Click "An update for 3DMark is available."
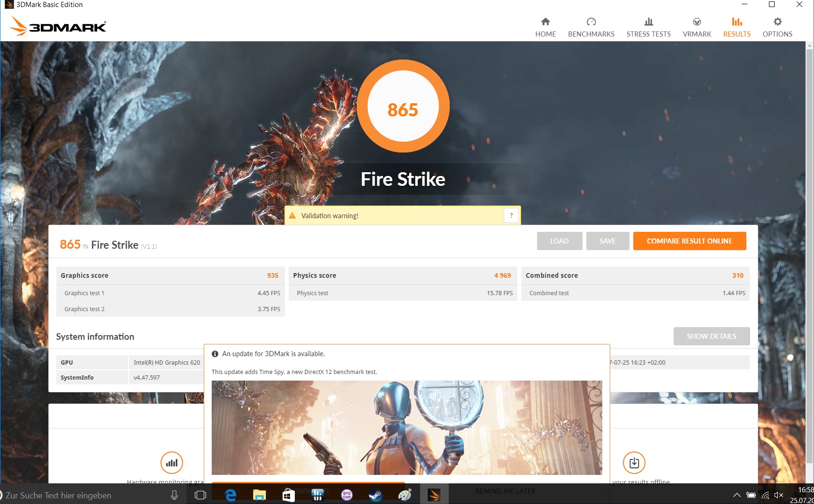The height and width of the screenshot is (504, 814). pos(274,354)
